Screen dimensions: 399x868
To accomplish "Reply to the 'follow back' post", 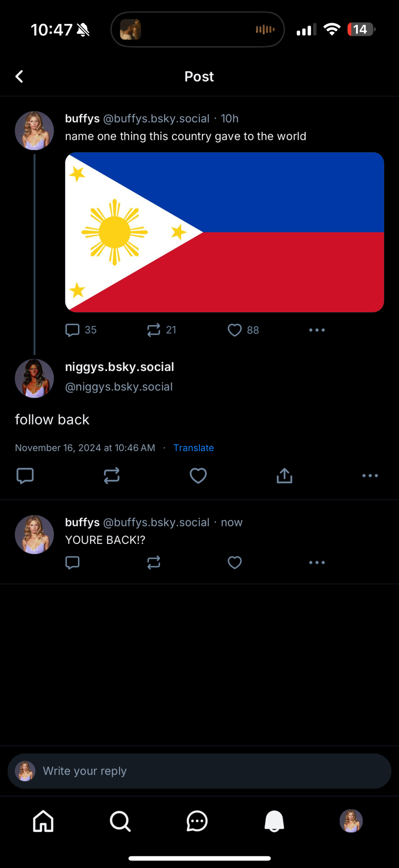I will (x=25, y=476).
